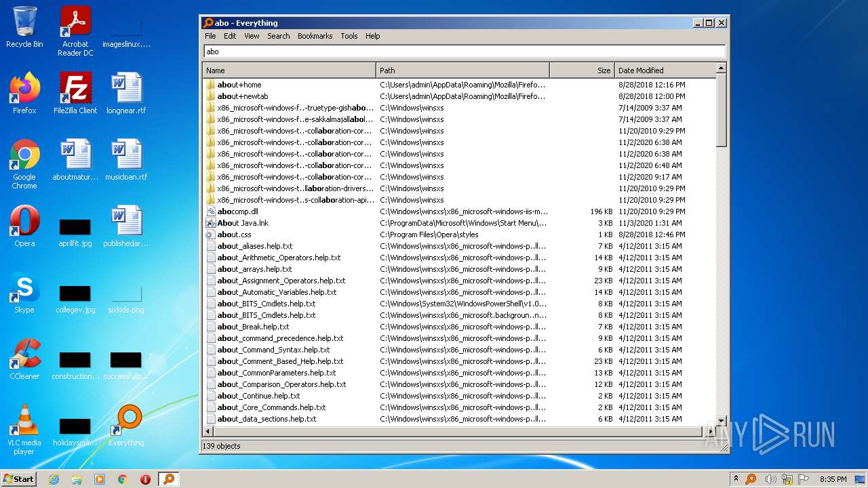Select the longnear.rtf desktop file
868x488 pixels.
(x=126, y=94)
